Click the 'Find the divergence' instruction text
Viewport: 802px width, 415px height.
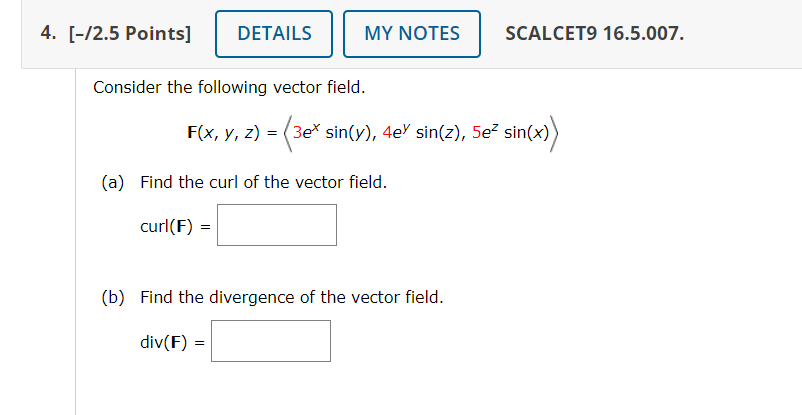coord(292,297)
